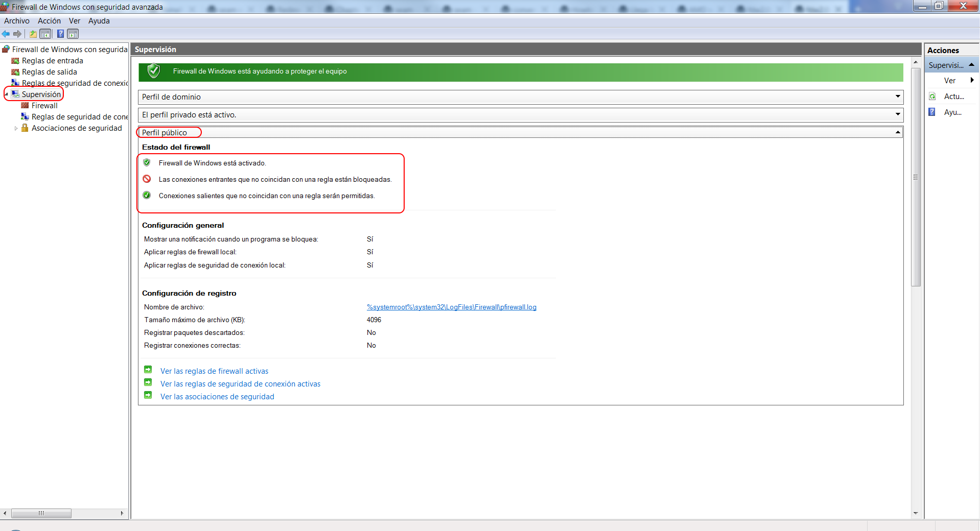Click the 'Perfil público' section title
Image resolution: width=980 pixels, height=531 pixels.
point(165,132)
